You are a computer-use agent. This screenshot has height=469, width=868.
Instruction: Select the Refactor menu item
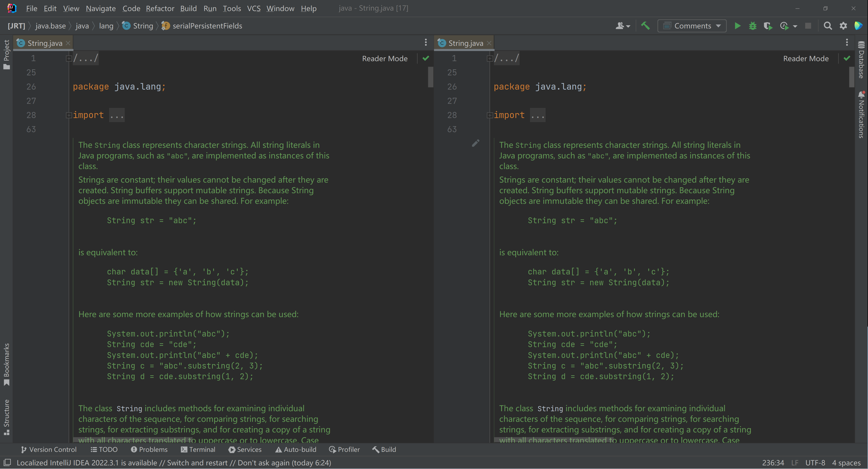point(161,8)
